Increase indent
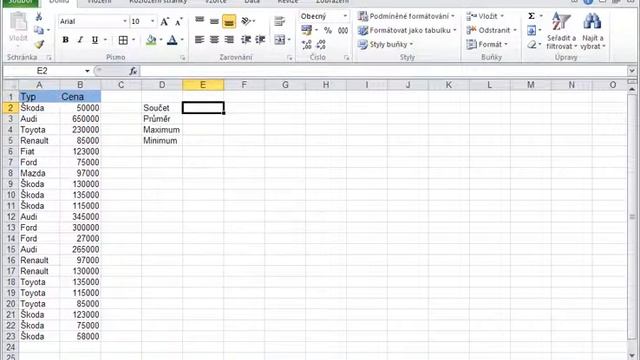This screenshot has width=640, height=360. pyautogui.click(x=260, y=40)
